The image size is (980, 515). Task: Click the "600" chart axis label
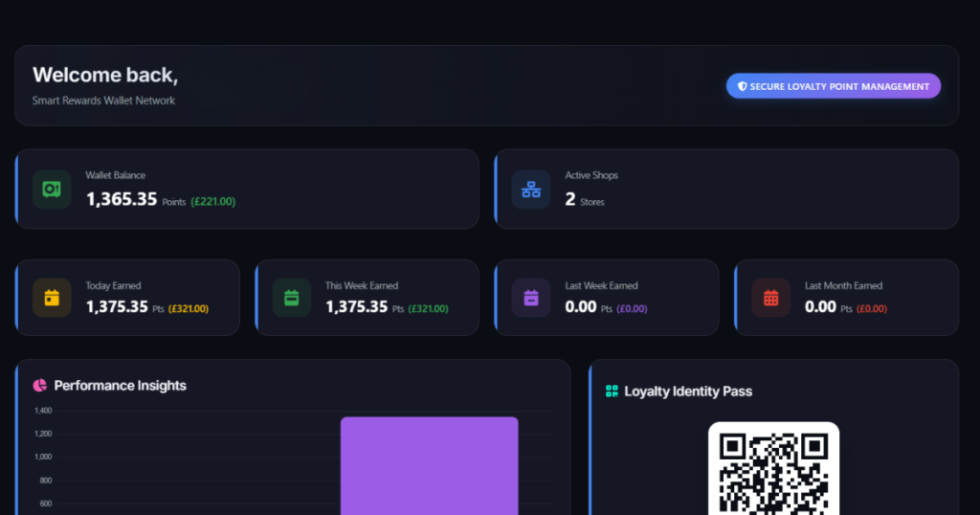coord(46,504)
